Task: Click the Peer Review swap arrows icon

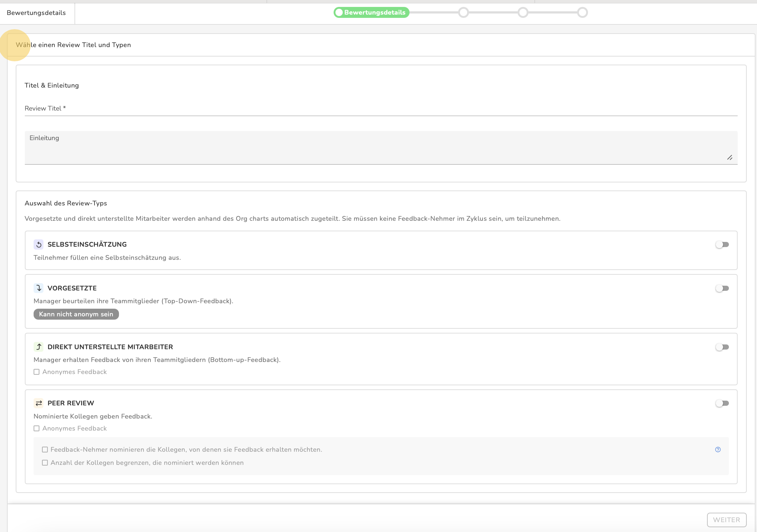Action: tap(39, 403)
